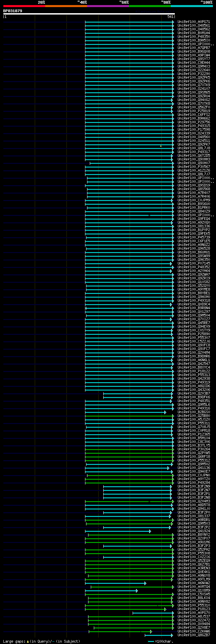The width and height of the screenshot is (216, 644).
Task: Select label UniRef100_Q8L7J8
Action: [194, 148]
